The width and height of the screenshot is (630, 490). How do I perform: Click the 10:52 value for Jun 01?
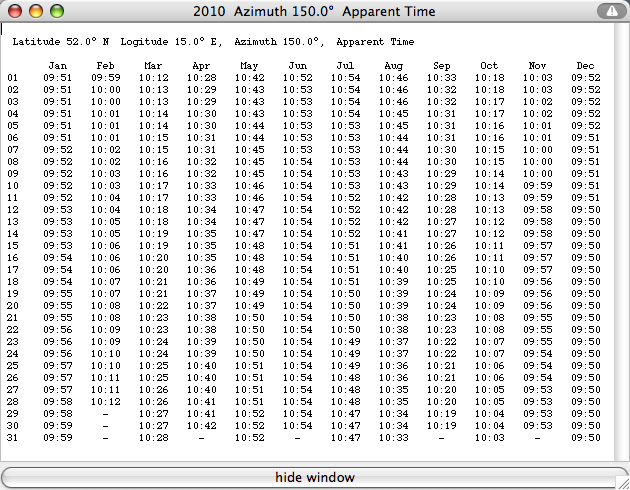tap(298, 78)
